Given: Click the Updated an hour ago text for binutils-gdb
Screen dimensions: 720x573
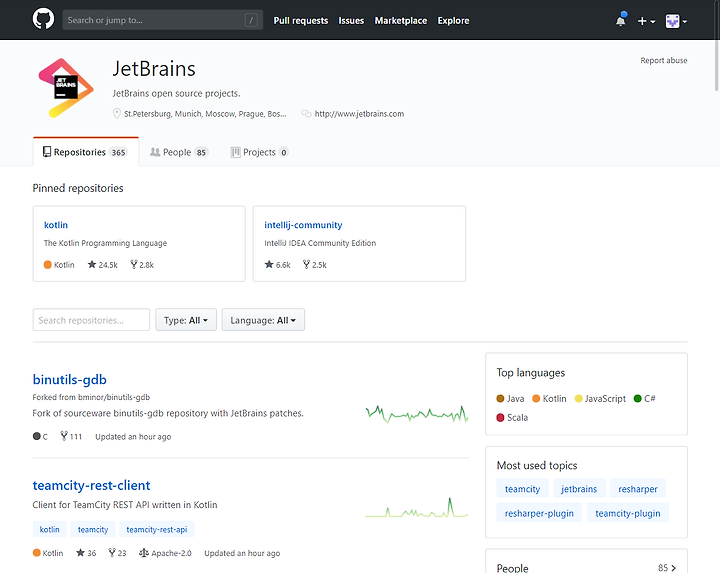Looking at the screenshot, I should pos(133,437).
